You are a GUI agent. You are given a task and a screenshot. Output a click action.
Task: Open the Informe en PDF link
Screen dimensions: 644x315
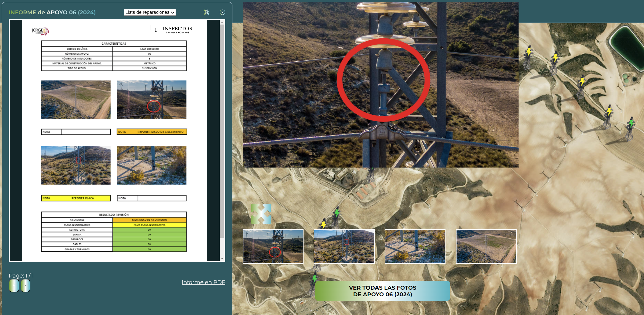tap(203, 282)
